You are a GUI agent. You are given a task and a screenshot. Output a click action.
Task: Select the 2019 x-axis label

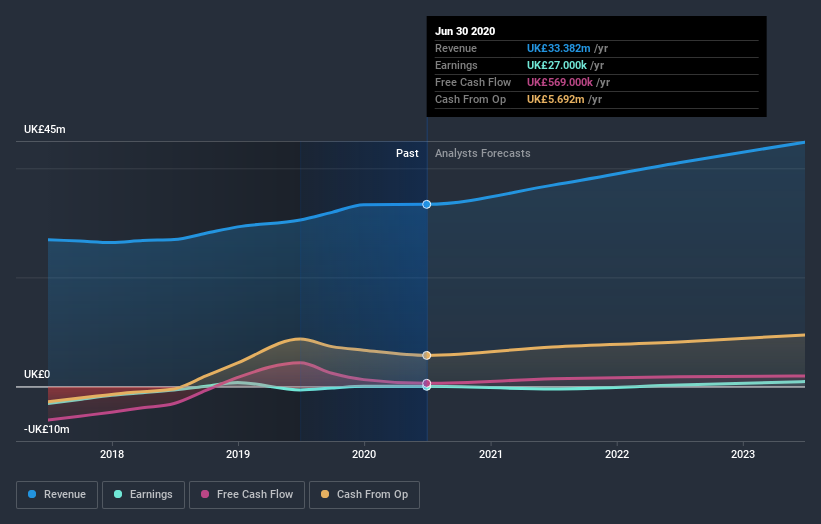238,454
